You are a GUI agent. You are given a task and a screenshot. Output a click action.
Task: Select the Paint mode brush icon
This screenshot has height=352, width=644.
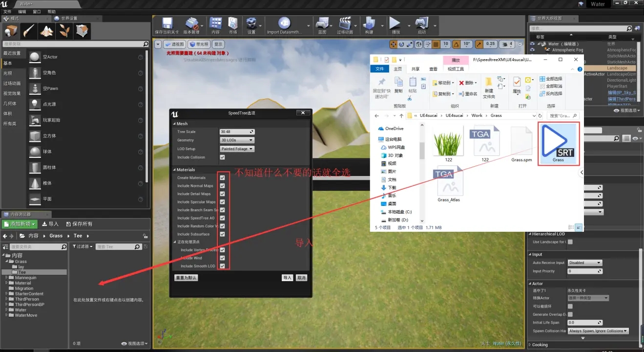coord(29,31)
